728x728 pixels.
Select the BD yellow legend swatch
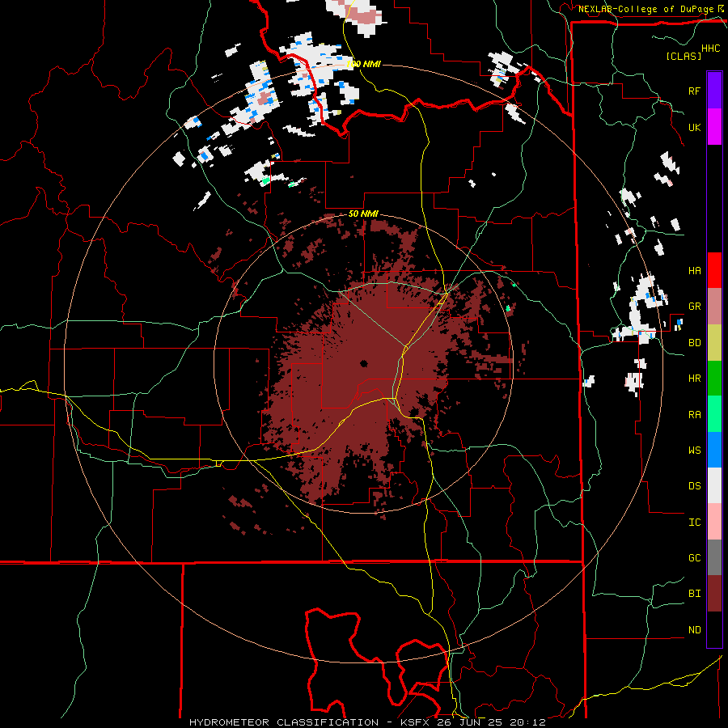click(714, 343)
